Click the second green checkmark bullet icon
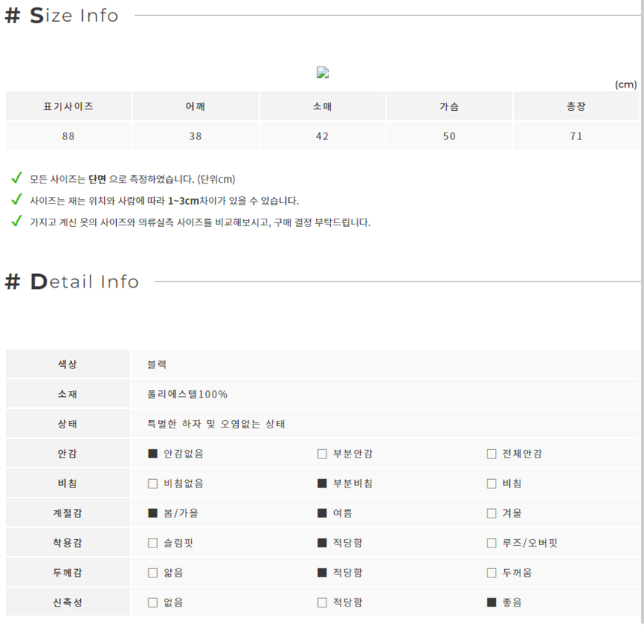 16,200
